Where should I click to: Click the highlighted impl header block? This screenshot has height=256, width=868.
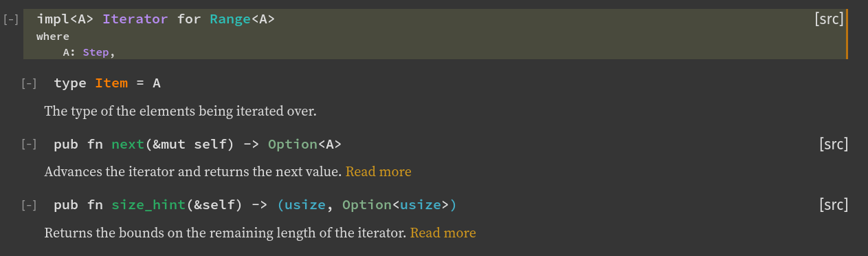(x=436, y=34)
